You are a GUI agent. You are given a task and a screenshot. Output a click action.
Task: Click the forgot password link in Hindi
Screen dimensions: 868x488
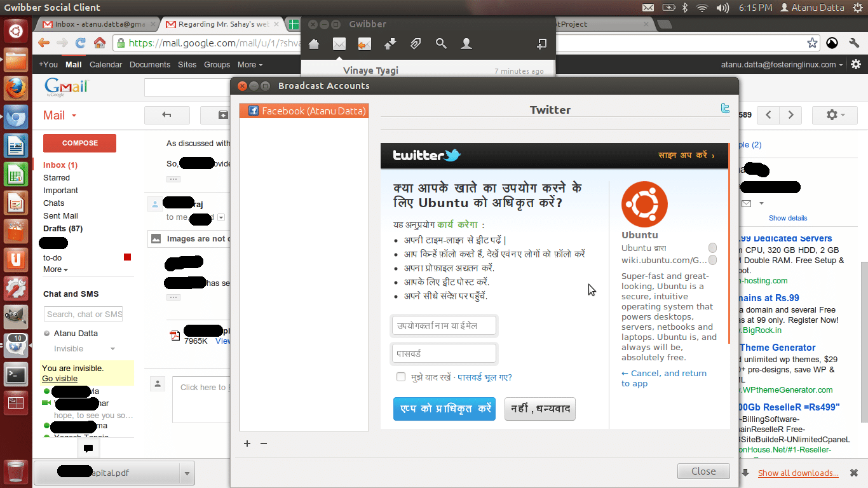click(x=485, y=377)
